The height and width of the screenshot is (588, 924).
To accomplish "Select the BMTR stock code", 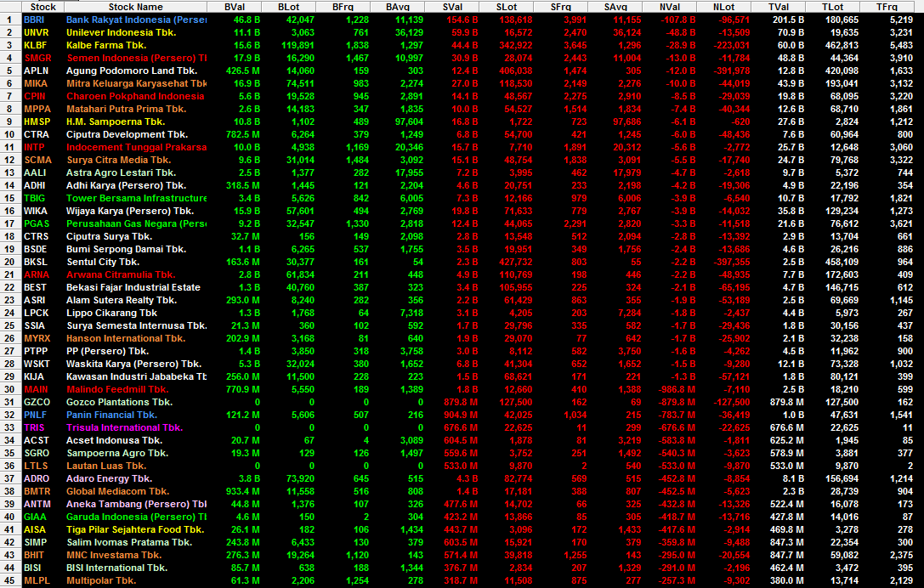I will [37, 491].
